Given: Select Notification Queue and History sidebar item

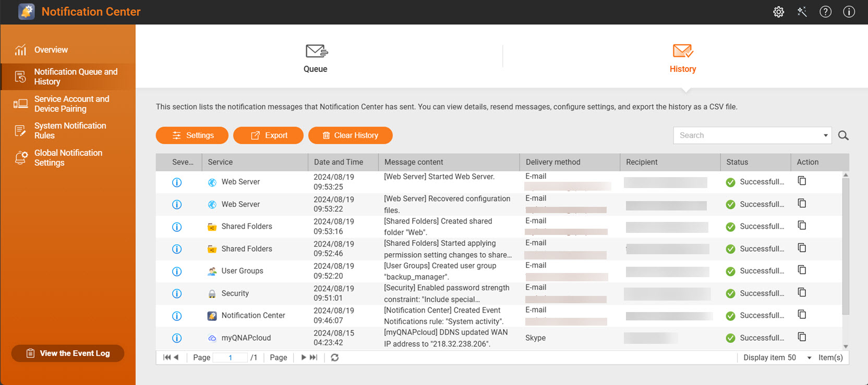Looking at the screenshot, I should click(68, 77).
